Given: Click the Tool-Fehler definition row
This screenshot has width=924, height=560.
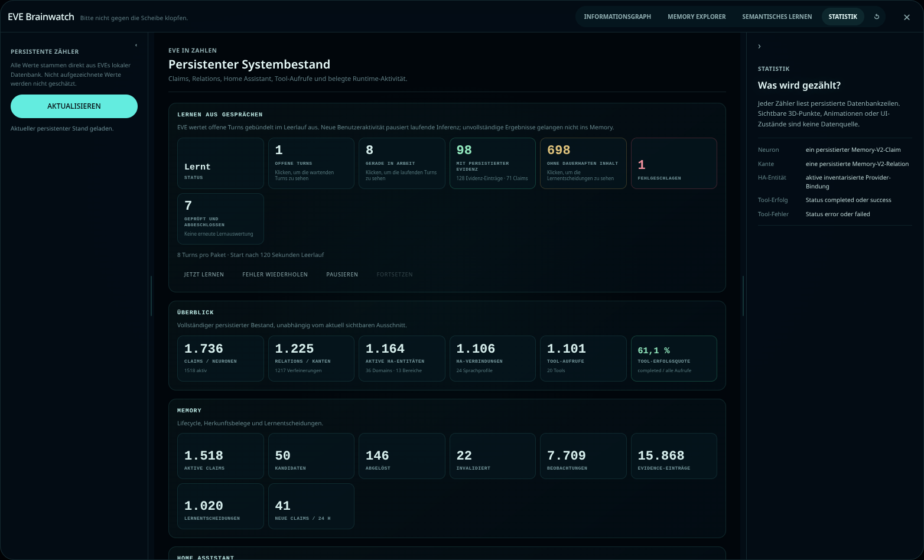Looking at the screenshot, I should tap(835, 214).
